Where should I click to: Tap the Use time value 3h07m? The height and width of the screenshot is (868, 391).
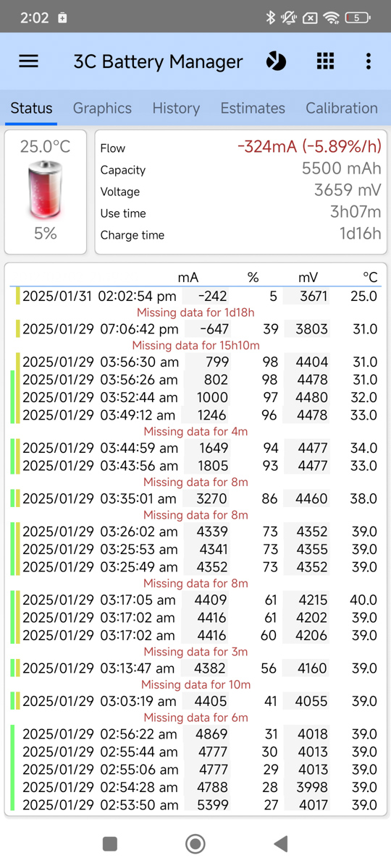[356, 212]
